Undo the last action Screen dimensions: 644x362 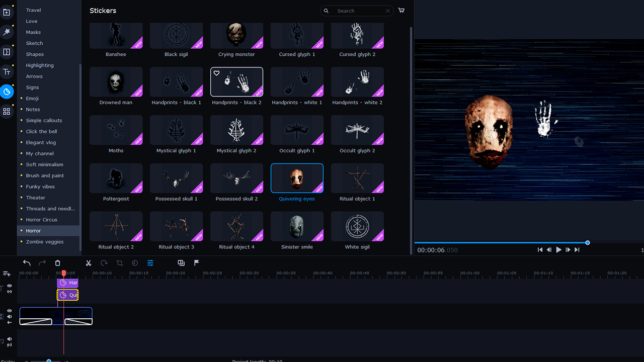click(26, 263)
